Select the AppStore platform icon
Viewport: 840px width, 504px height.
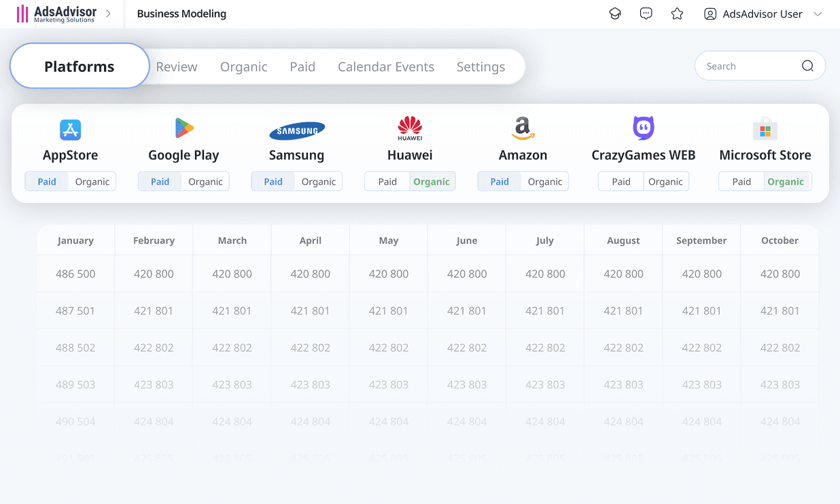click(71, 129)
